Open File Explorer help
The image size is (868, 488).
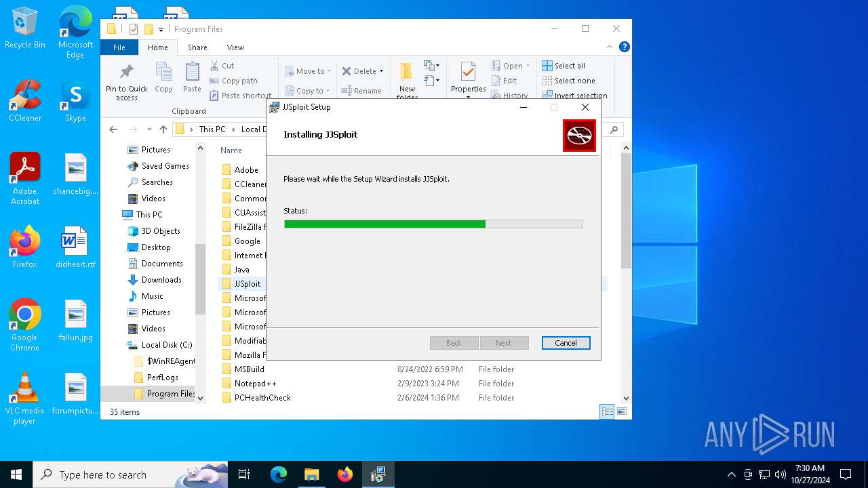point(625,47)
